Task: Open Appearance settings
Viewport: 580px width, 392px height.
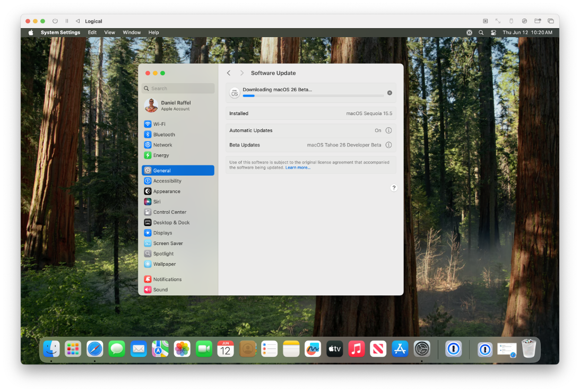Action: click(178, 191)
